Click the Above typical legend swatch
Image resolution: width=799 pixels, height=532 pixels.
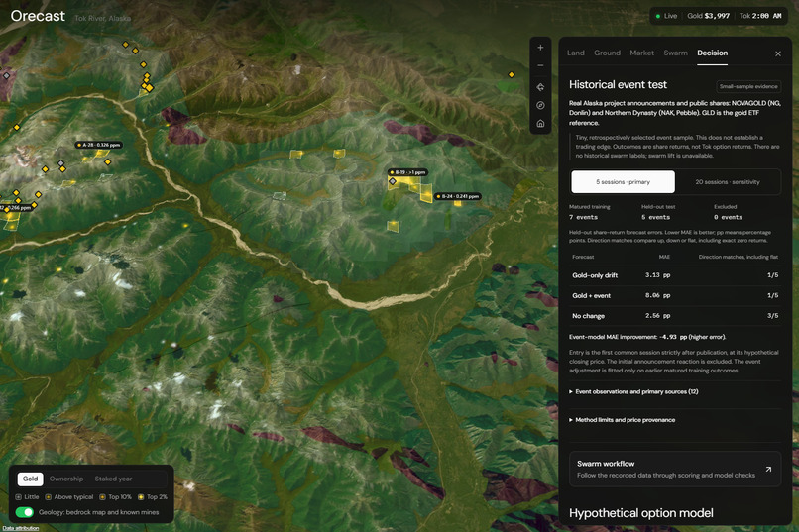coord(48,497)
